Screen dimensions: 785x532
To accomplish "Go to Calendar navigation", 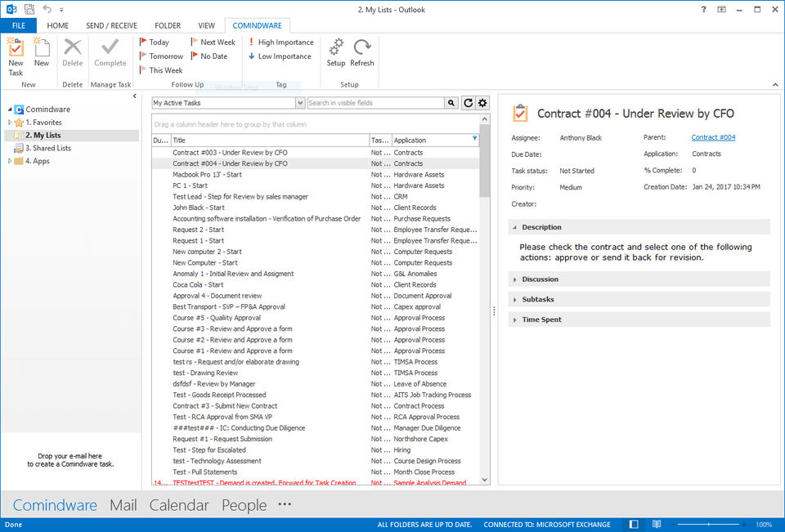I will 179,505.
